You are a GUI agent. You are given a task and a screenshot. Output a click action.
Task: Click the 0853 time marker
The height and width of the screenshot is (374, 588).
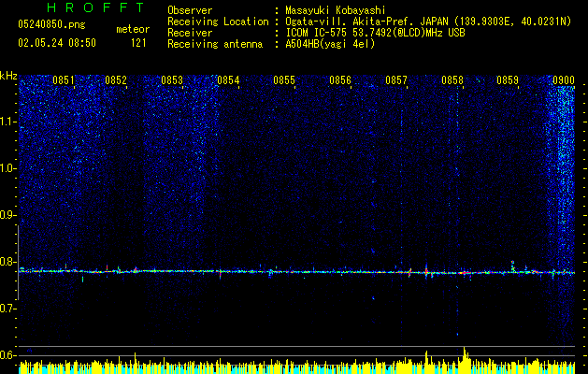click(x=172, y=80)
